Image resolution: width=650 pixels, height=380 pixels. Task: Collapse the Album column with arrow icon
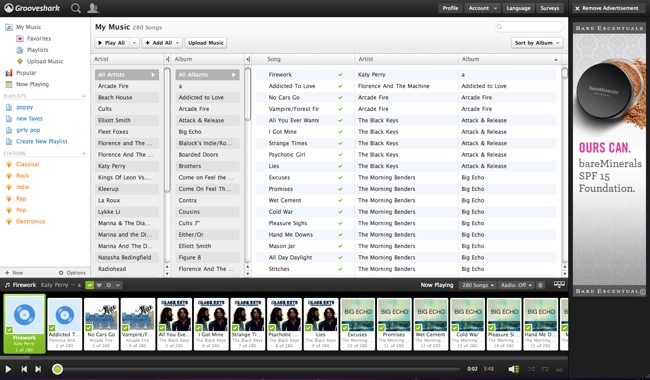(248, 59)
